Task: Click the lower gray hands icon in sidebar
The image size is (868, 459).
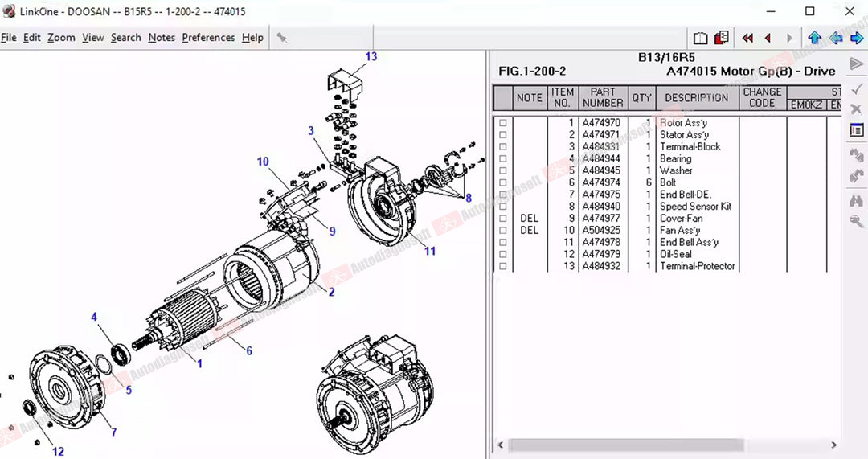Action: point(857,176)
